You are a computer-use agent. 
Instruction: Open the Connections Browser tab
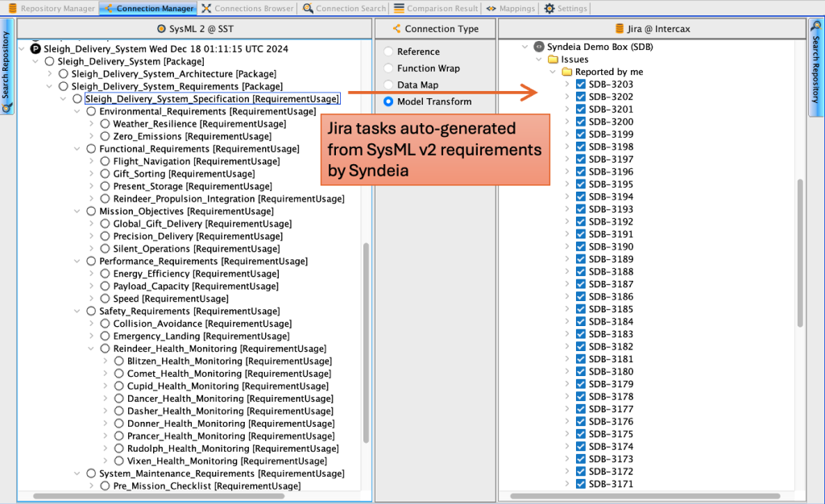coord(248,8)
